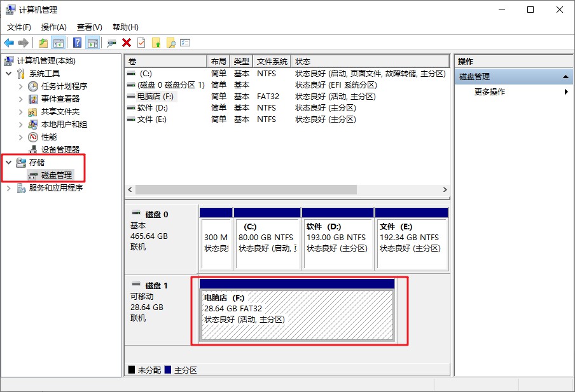Viewport: 575px width, 392px height.
Task: Click the blue Back arrow in toolbar
Action: click(9, 43)
